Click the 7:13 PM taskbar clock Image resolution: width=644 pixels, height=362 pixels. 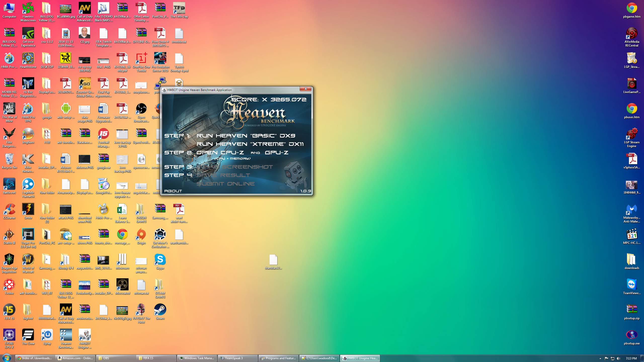[x=631, y=358]
